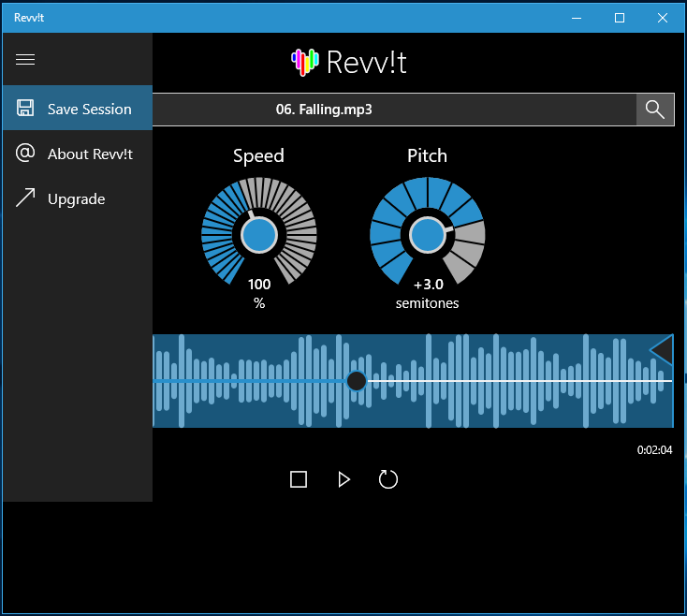Click the Speed value 100
The width and height of the screenshot is (687, 616).
259,285
